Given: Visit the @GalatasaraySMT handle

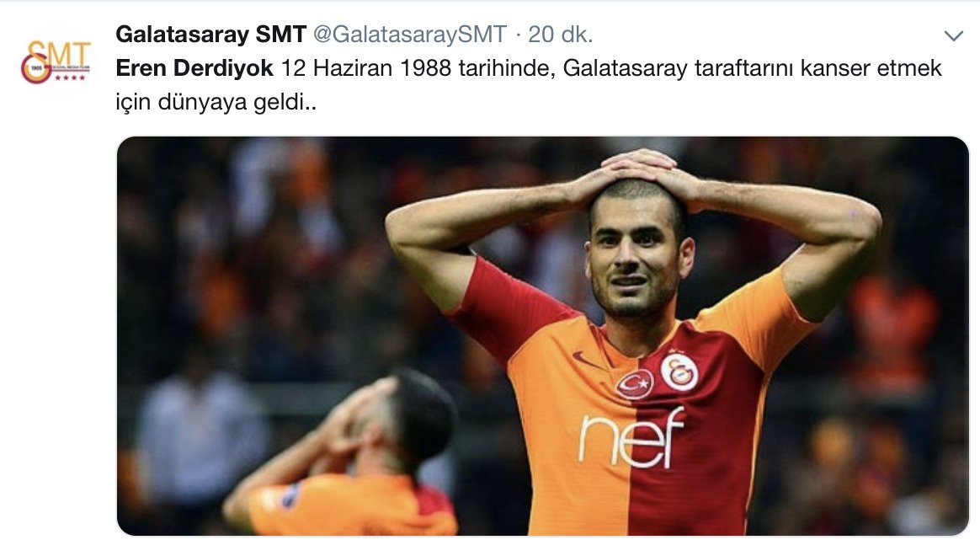Looking at the screenshot, I should tap(409, 35).
